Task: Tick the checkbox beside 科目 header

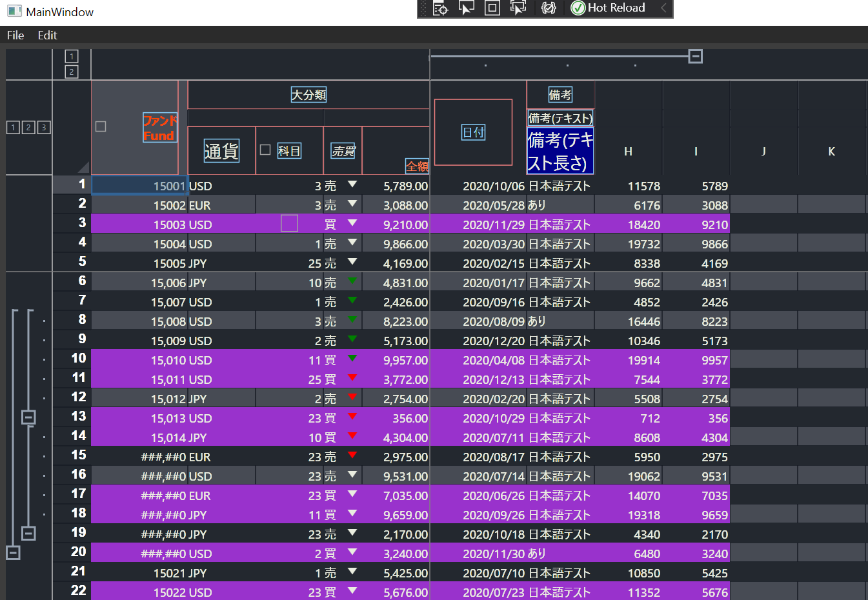Action: [x=265, y=150]
